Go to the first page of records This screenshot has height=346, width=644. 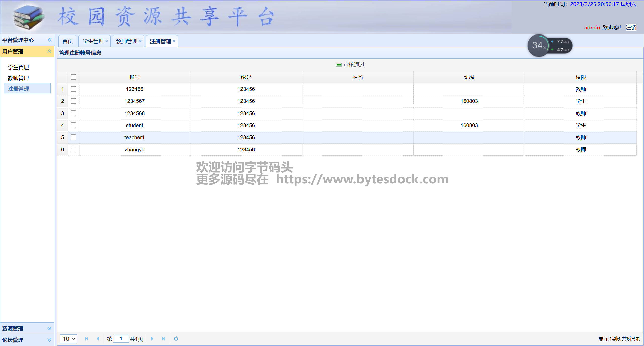(x=87, y=339)
